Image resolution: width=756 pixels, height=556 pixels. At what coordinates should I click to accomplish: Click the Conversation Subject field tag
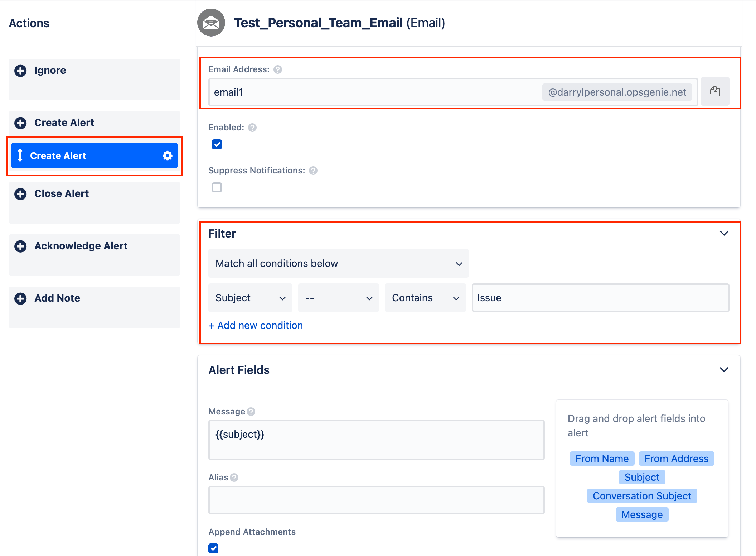click(x=642, y=496)
